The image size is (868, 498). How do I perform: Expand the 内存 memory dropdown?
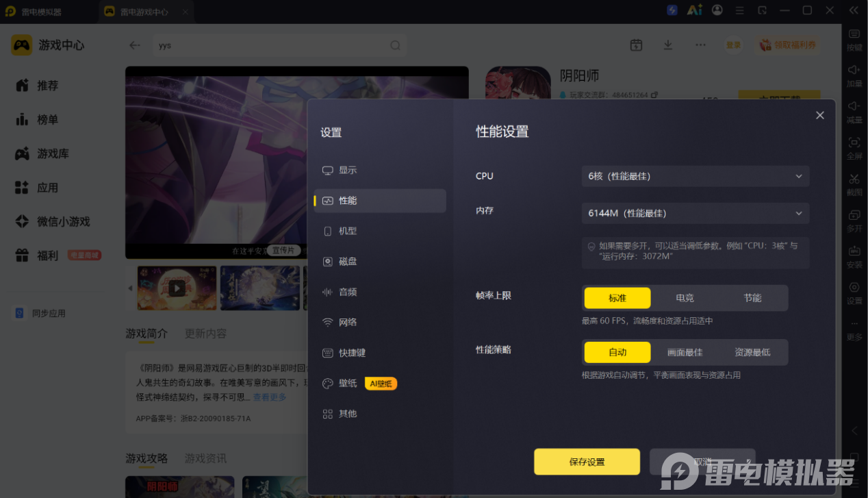(x=695, y=213)
